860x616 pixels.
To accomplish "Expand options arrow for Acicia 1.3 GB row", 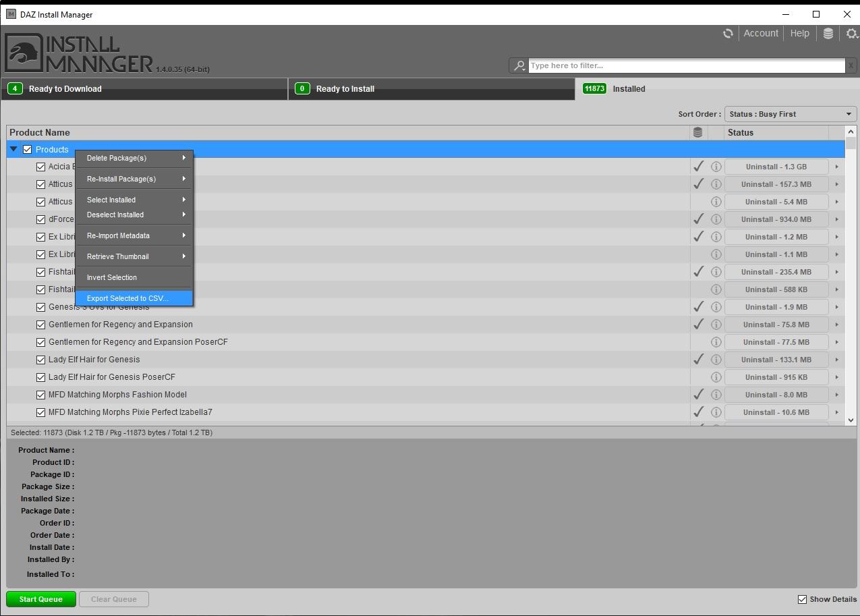I will pos(837,167).
